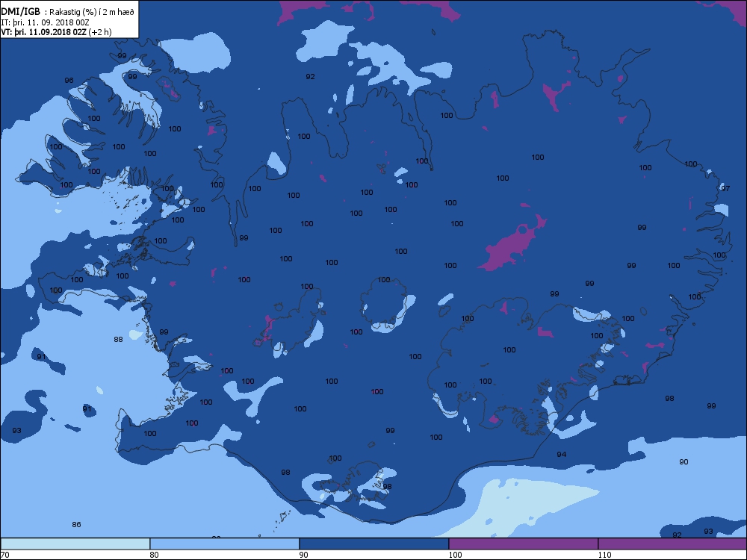Screen dimensions: 747x560
Task: Click the humidity value 97 on the map
Action: [x=725, y=189]
